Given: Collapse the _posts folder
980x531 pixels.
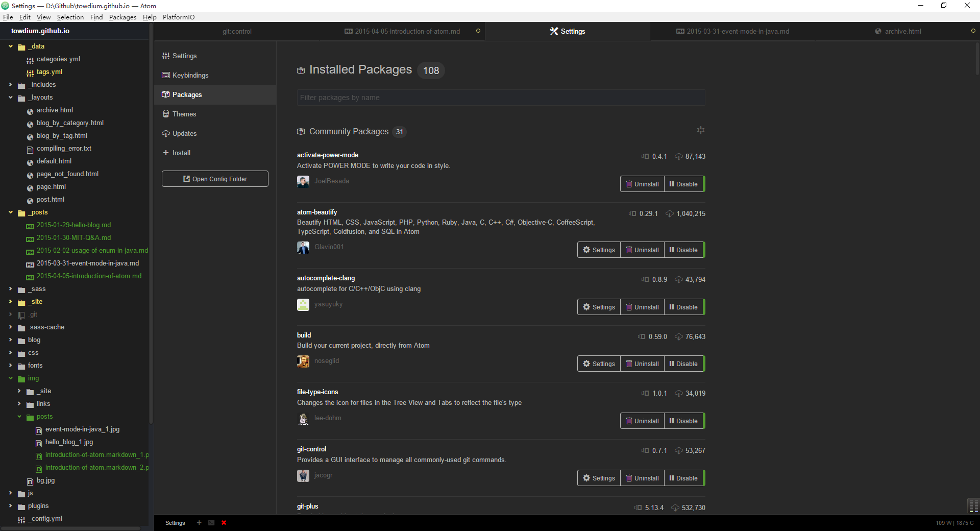Looking at the screenshot, I should point(11,212).
